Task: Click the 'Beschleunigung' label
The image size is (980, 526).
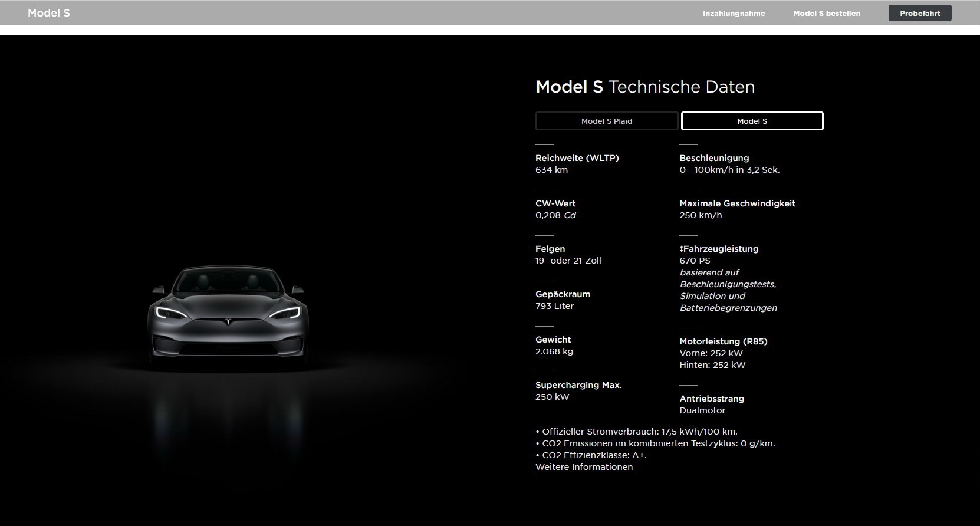Action: click(x=714, y=158)
